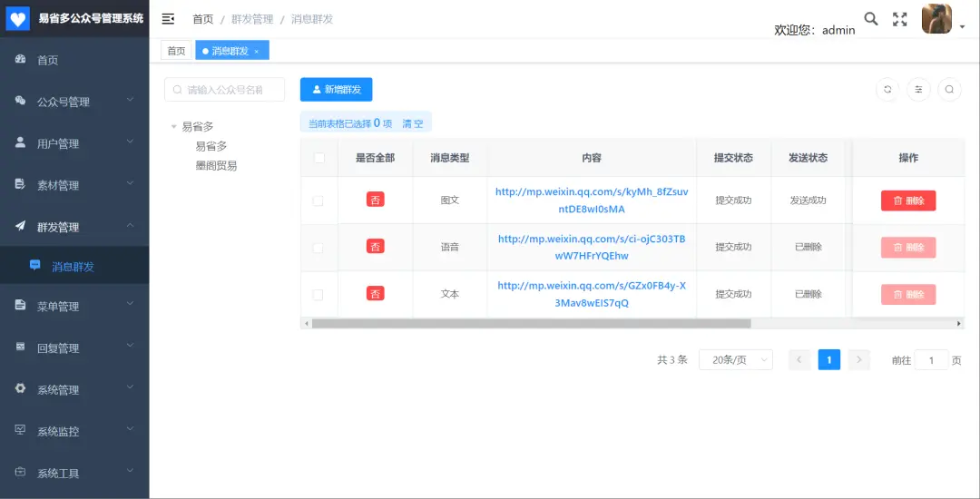Click the 群发管理 paper plane icon
This screenshot has width=980, height=499.
(x=20, y=226)
